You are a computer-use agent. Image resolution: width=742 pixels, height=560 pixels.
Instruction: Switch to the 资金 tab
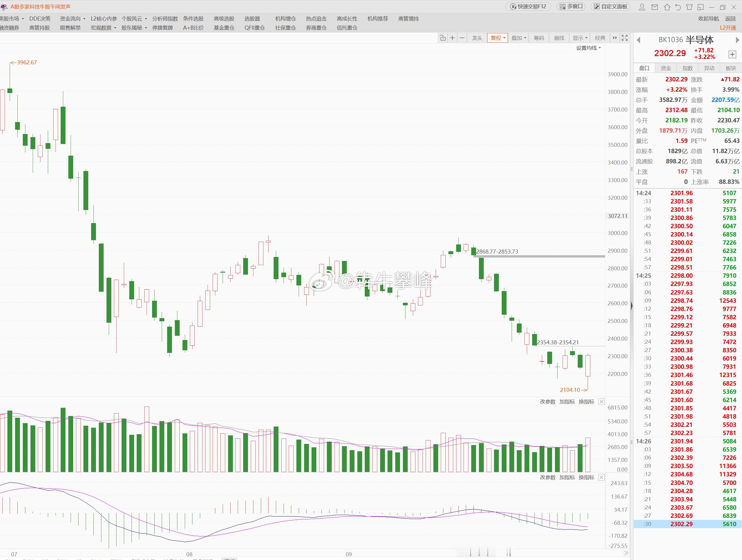click(x=666, y=68)
